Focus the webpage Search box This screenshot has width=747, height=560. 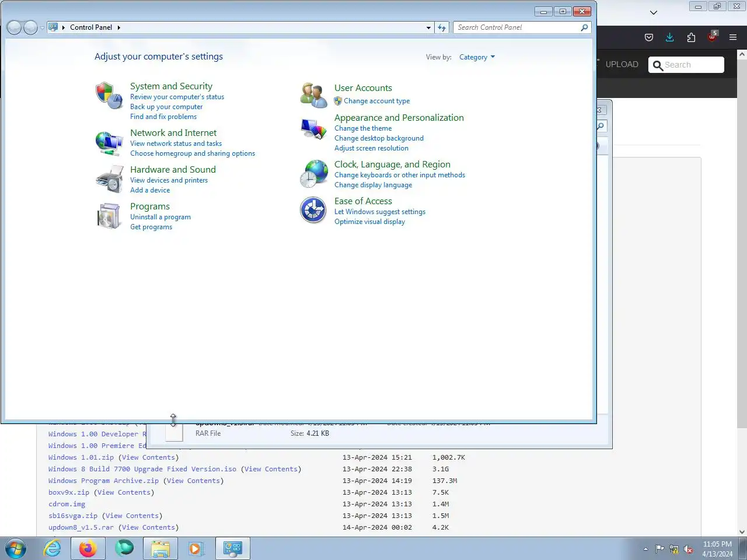coord(686,65)
